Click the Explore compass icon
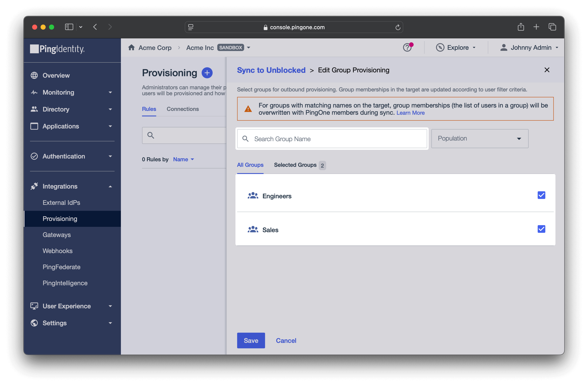 tap(440, 47)
